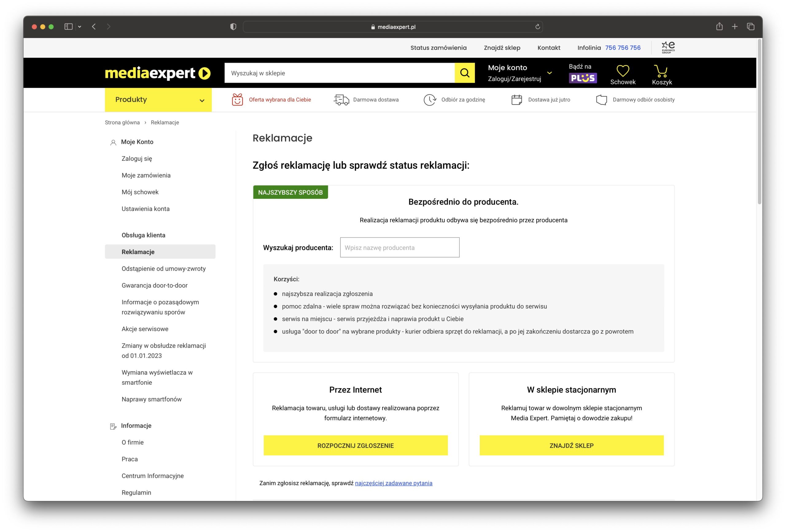Go forward with Safari forward arrow
Screen dimensions: 786x532
tap(109, 26)
